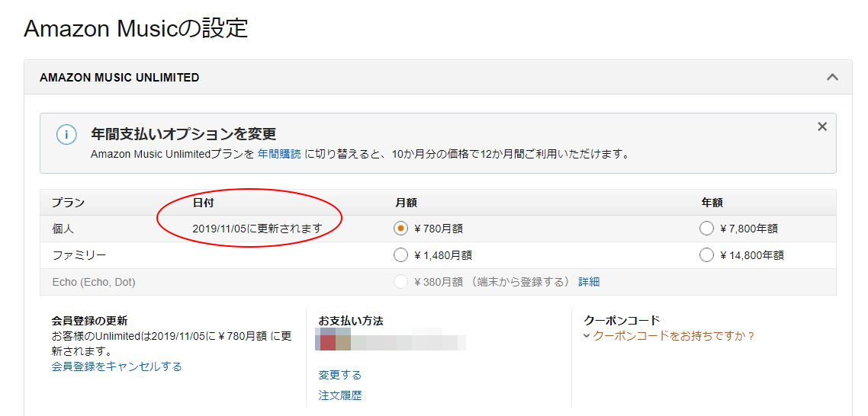Click 会員登録をキャンセルする link

(x=116, y=366)
